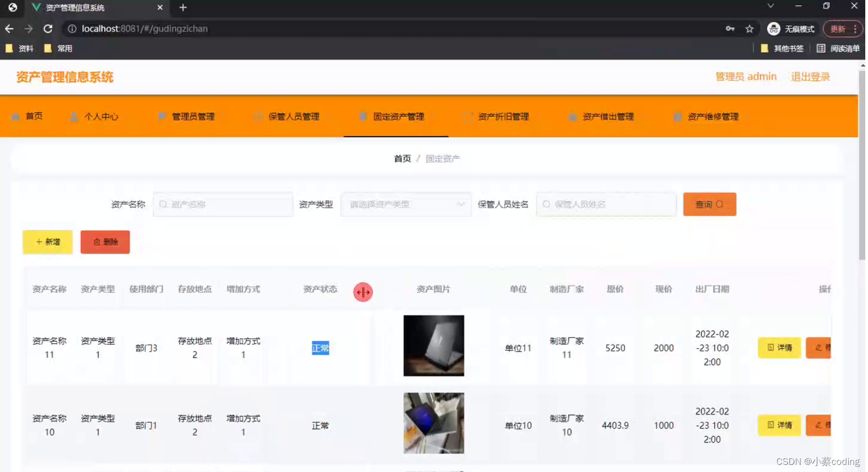Click the red 删除 delete button
Screen dimensions: 868x472
[105, 242]
